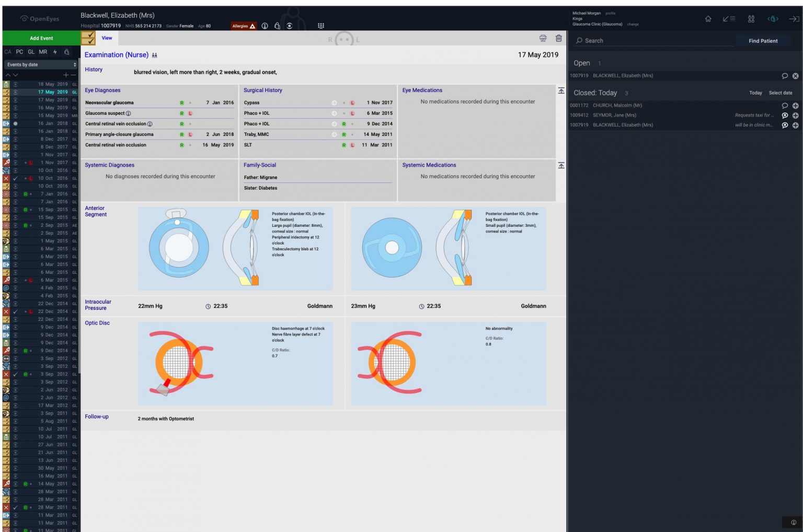Open the patient shortcuts grid icon
Viewport: 803px width, 532px height.
pyautogui.click(x=320, y=26)
